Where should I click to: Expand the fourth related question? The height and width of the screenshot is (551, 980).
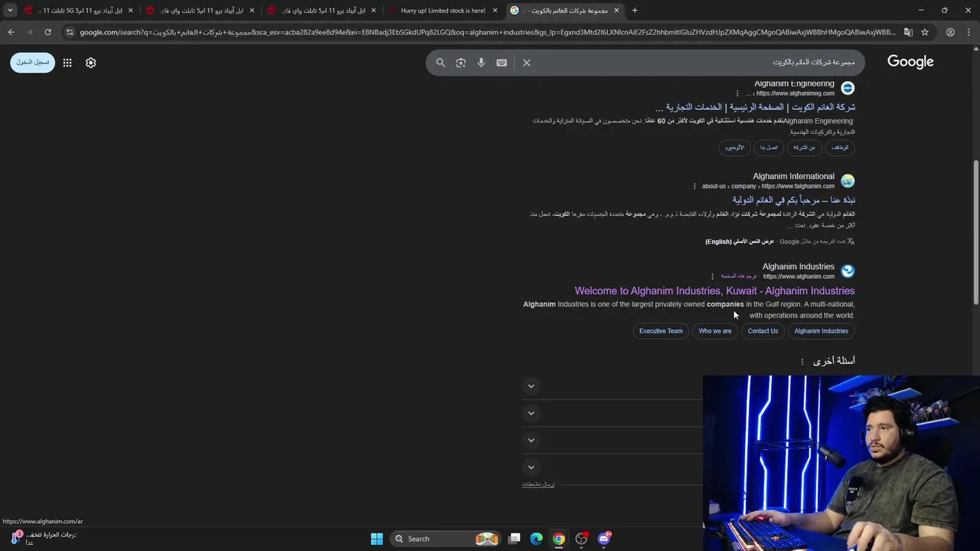(x=531, y=467)
